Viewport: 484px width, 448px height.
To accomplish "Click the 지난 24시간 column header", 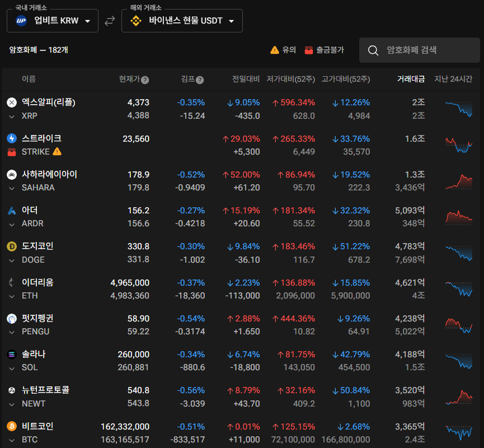I will point(453,79).
